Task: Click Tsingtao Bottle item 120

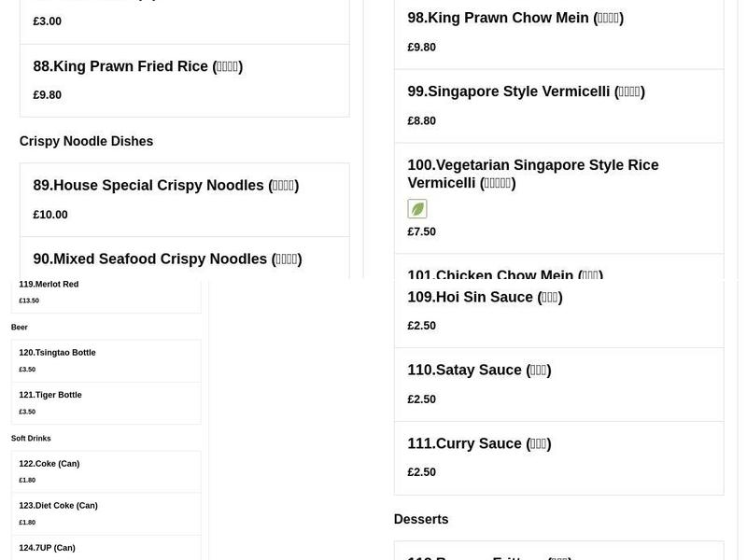Action: click(x=57, y=352)
